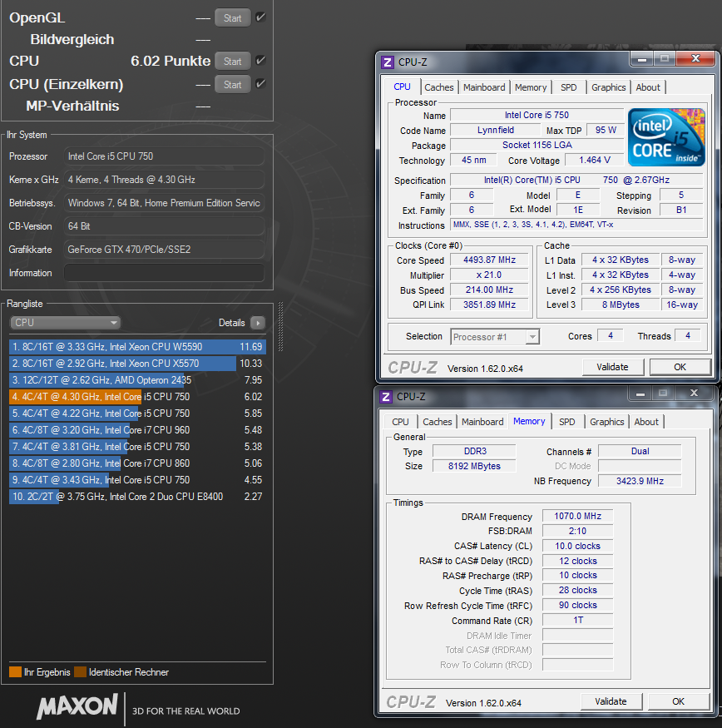Start the OpenGL benchmark
Viewport: 722px width, 728px height.
pyautogui.click(x=233, y=18)
